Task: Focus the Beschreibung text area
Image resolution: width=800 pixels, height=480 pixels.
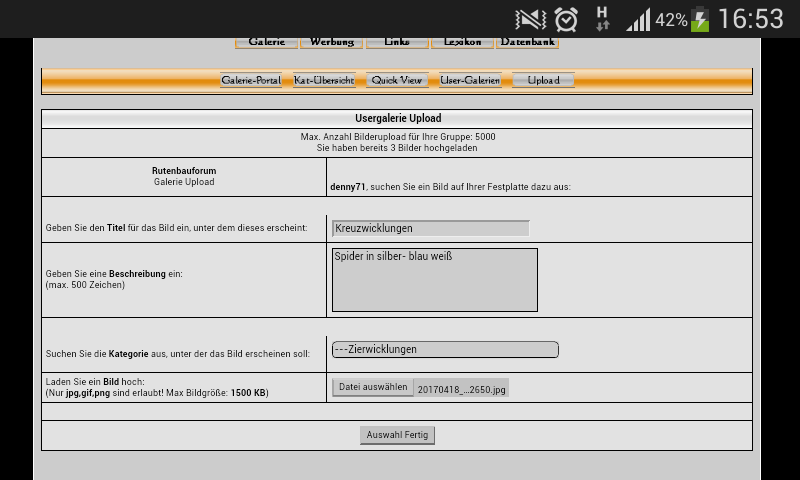Action: tap(435, 280)
